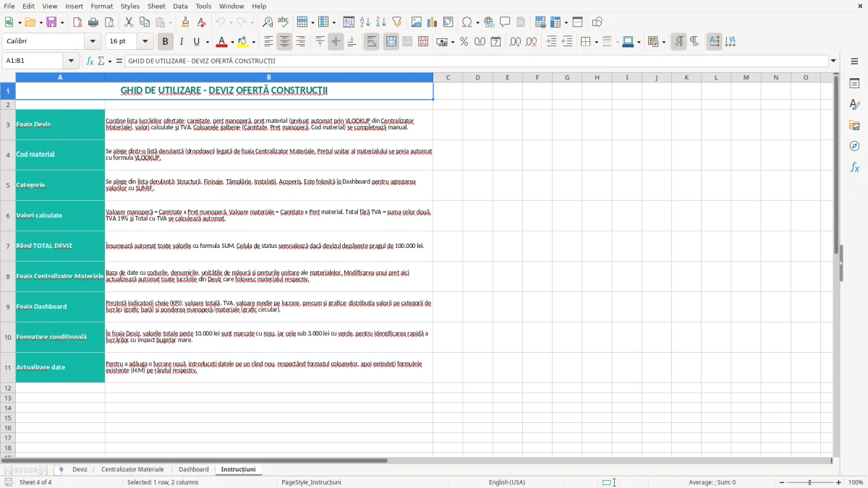Open the Font Name dropdown

point(92,42)
